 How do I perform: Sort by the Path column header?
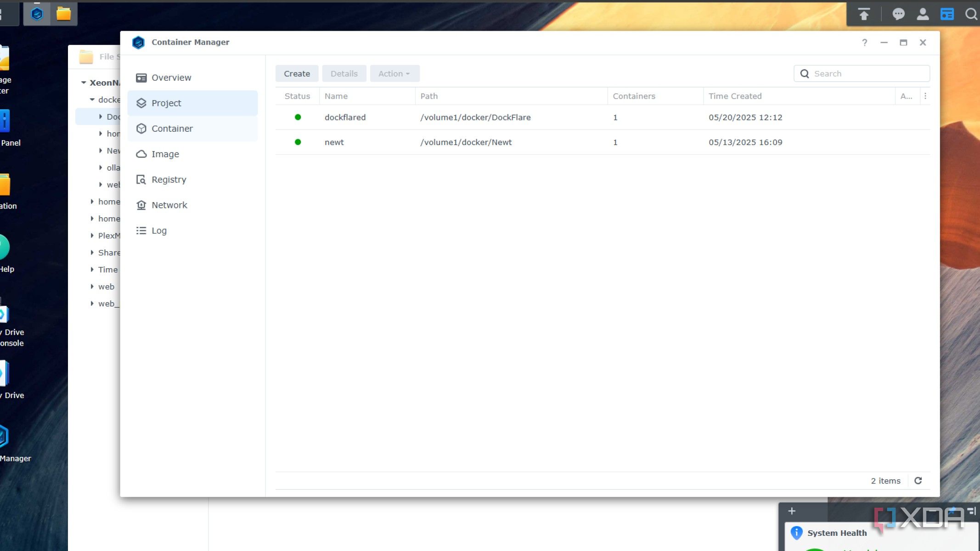click(x=511, y=96)
